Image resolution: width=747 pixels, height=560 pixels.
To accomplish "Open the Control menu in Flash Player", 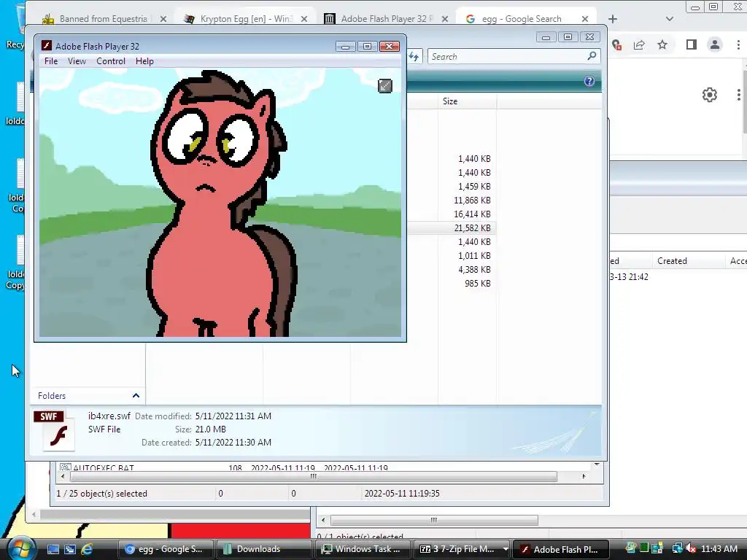I will pos(111,61).
